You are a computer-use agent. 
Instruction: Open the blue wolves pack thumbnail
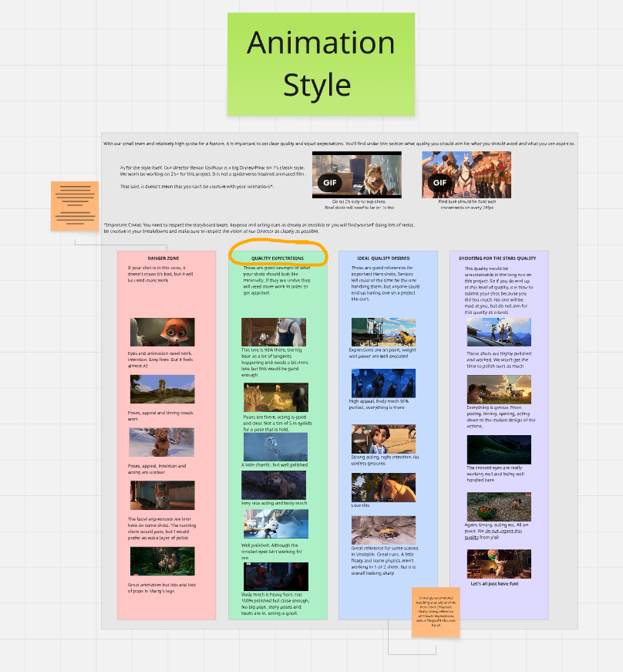coord(382,383)
